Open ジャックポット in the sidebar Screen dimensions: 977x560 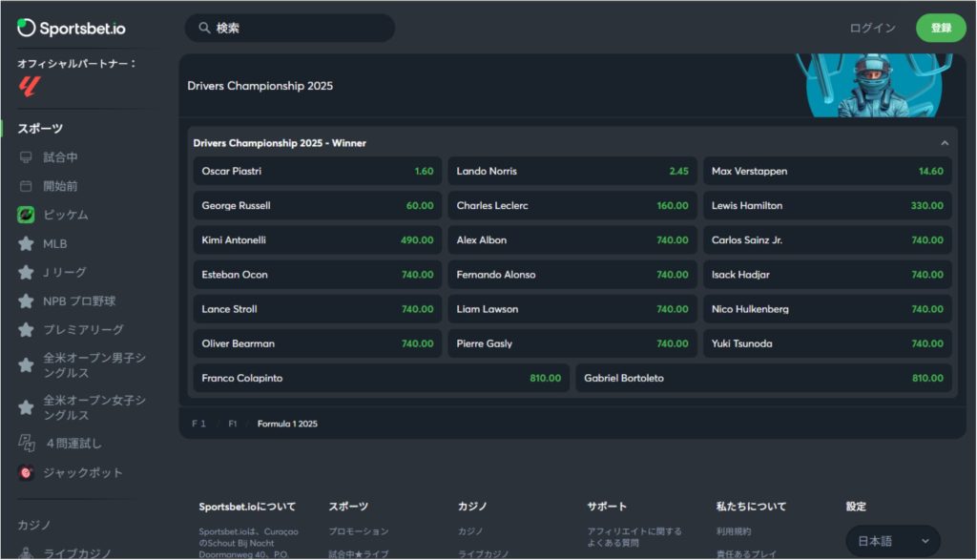click(82, 473)
